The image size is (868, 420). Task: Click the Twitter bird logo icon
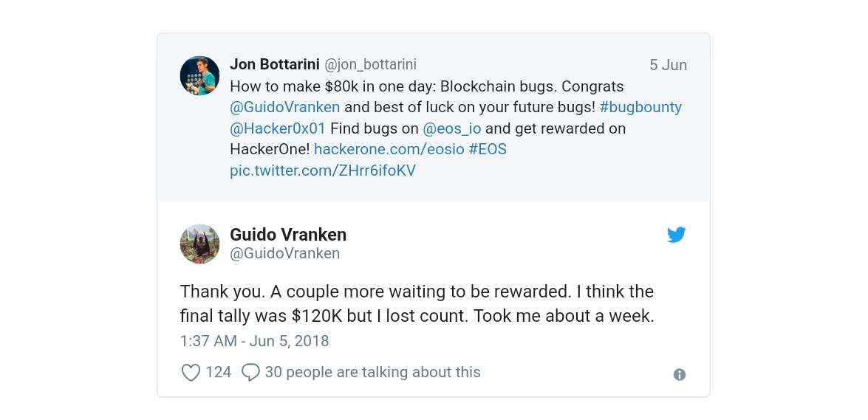tap(676, 235)
